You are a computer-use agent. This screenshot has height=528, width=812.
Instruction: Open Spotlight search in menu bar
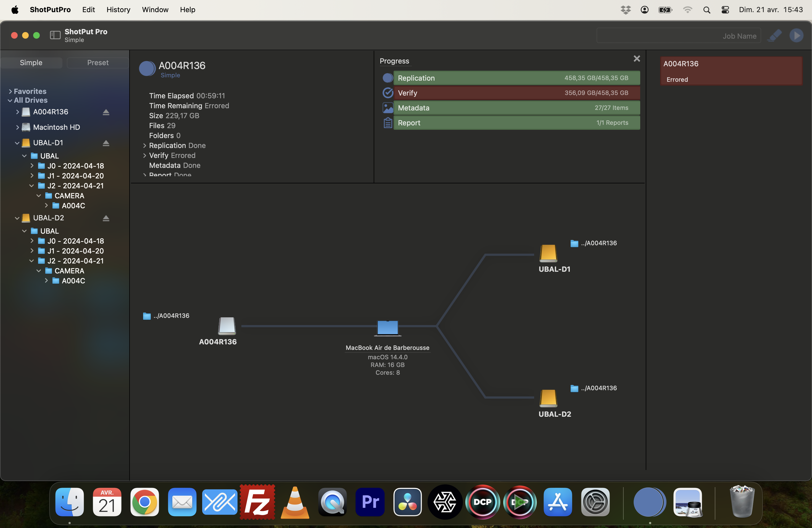coord(706,10)
